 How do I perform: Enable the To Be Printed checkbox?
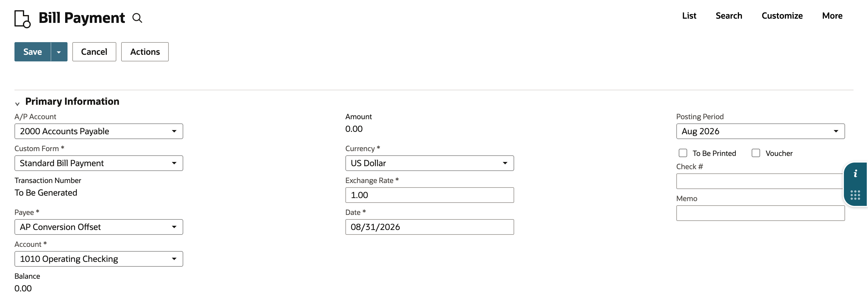point(683,153)
